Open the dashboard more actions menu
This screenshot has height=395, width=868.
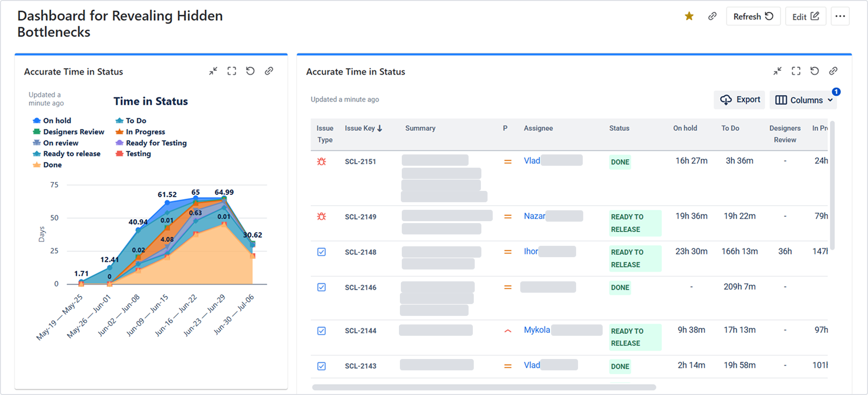click(x=840, y=17)
